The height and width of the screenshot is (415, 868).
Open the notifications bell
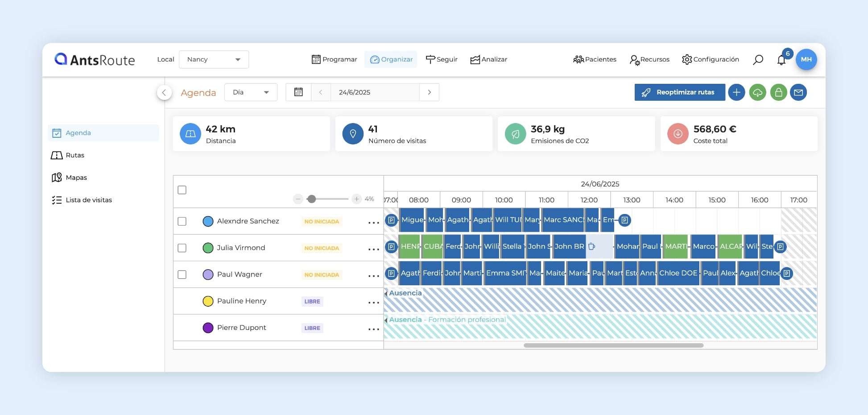[781, 60]
